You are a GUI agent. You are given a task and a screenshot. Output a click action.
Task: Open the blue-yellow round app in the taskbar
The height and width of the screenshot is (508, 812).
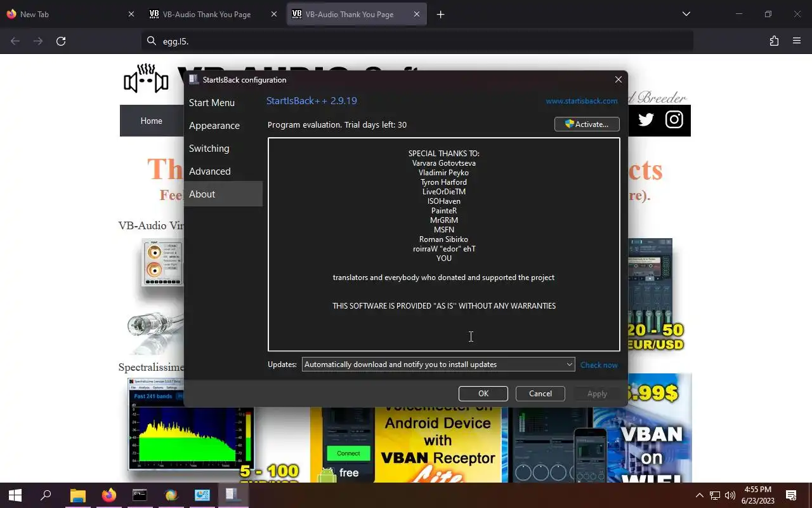tap(171, 495)
